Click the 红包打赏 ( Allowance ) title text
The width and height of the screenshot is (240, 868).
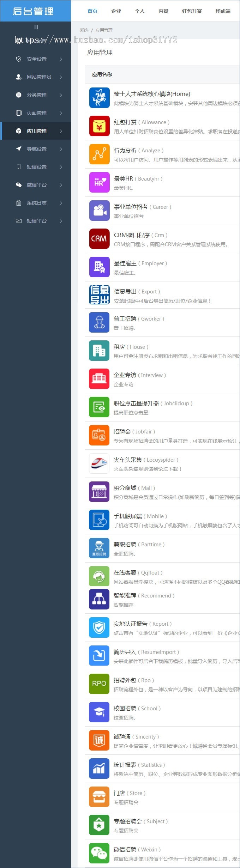click(142, 122)
